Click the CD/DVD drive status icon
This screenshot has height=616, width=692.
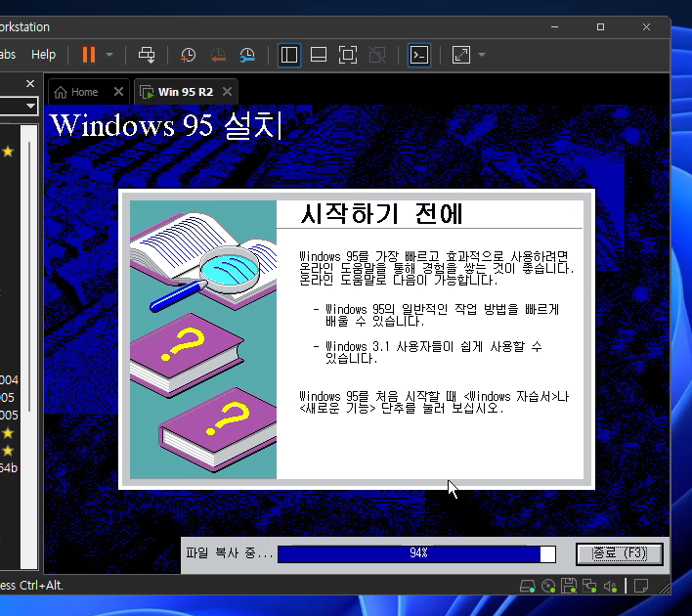[548, 586]
